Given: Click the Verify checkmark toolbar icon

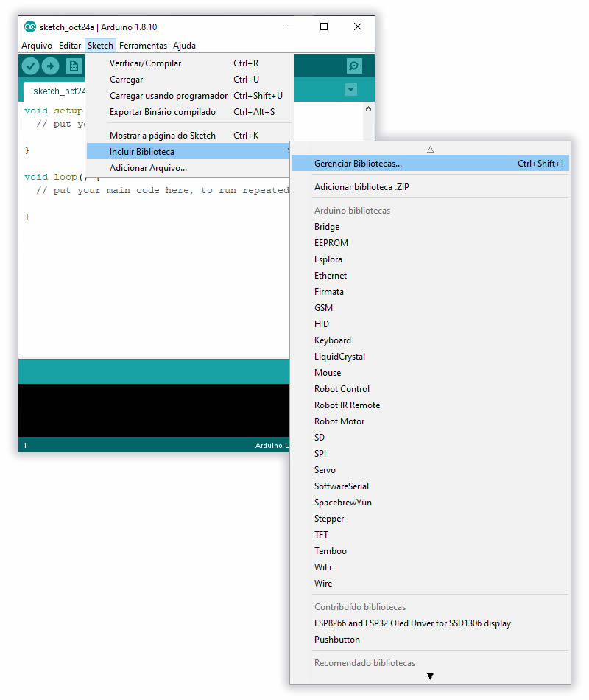Looking at the screenshot, I should [x=30, y=66].
